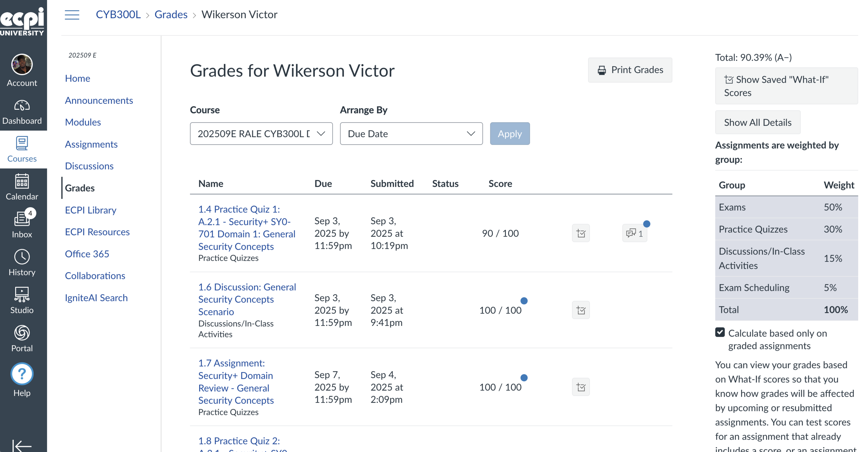Click the Print Grades button

click(630, 70)
